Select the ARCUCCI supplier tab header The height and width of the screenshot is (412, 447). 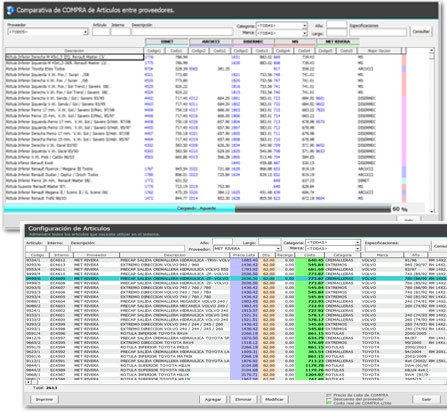(x=211, y=42)
